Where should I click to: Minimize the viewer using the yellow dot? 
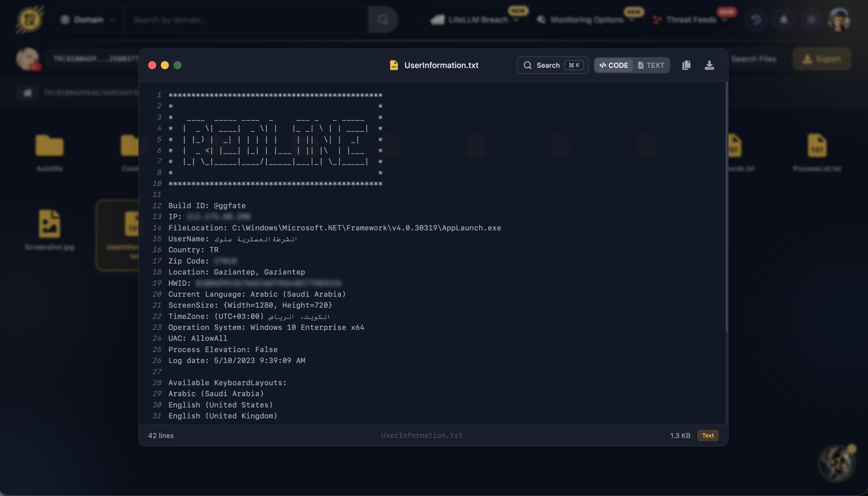165,65
